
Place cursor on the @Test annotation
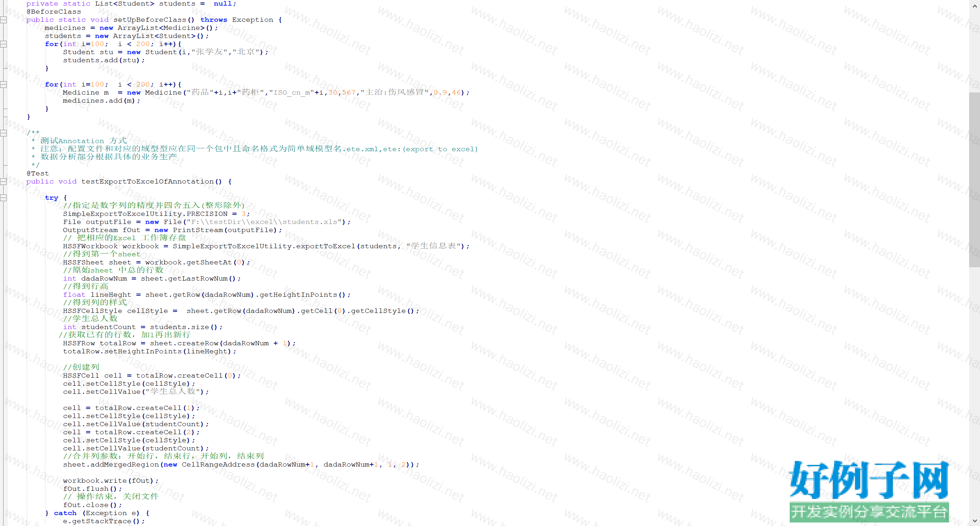click(x=38, y=173)
